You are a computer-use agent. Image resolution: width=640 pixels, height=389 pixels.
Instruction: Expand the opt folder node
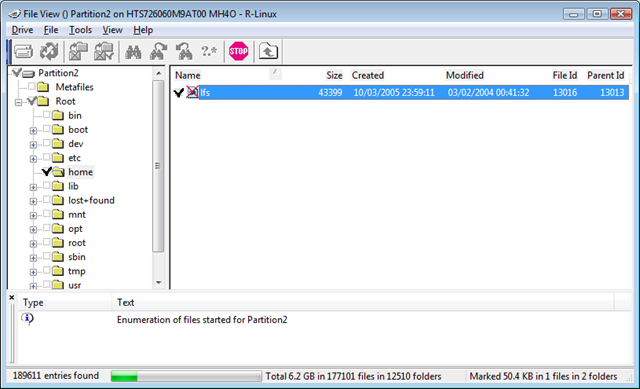tap(33, 230)
